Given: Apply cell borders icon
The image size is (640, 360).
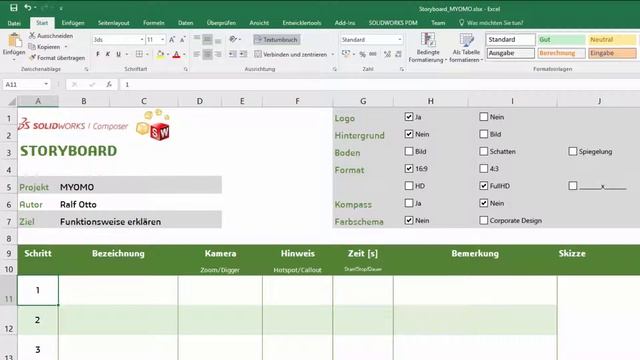Looking at the screenshot, I should 139,54.
